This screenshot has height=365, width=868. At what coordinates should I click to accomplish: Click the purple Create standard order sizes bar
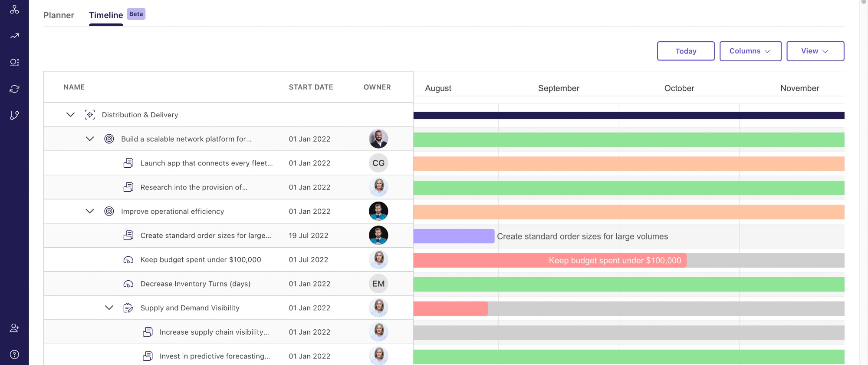click(x=454, y=236)
